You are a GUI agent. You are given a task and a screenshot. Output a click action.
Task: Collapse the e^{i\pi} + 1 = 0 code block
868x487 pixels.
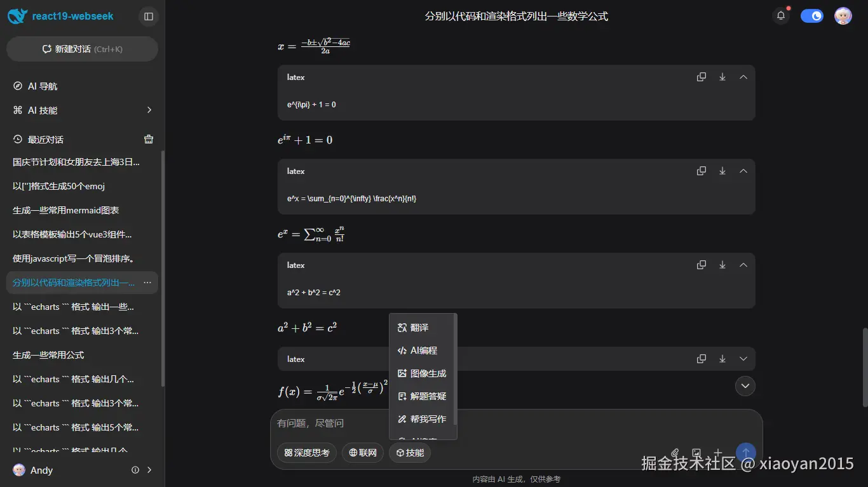[743, 77]
